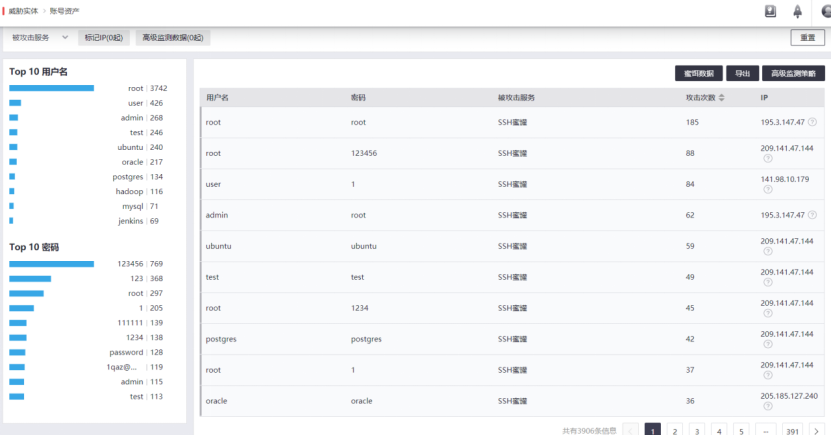Click the 高级监测数据(0起) filter tag
Image resolution: width=831 pixels, height=435 pixels.
(173, 38)
